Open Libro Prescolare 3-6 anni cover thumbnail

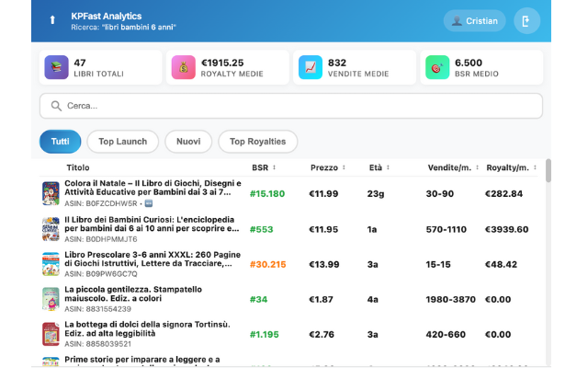click(x=51, y=264)
